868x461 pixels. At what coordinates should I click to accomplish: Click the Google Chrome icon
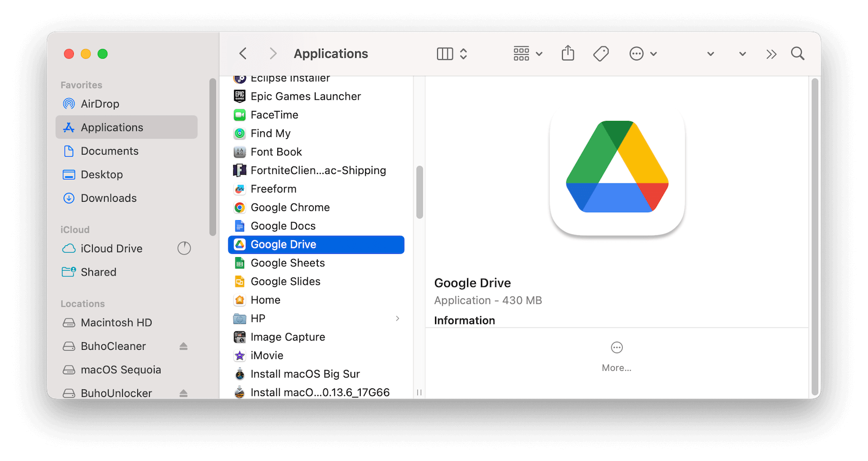240,207
